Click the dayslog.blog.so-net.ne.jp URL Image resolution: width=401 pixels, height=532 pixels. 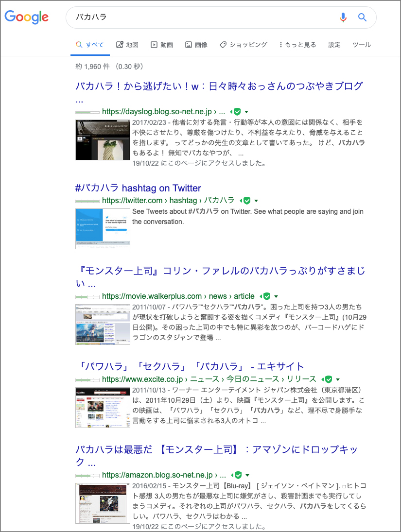click(164, 112)
